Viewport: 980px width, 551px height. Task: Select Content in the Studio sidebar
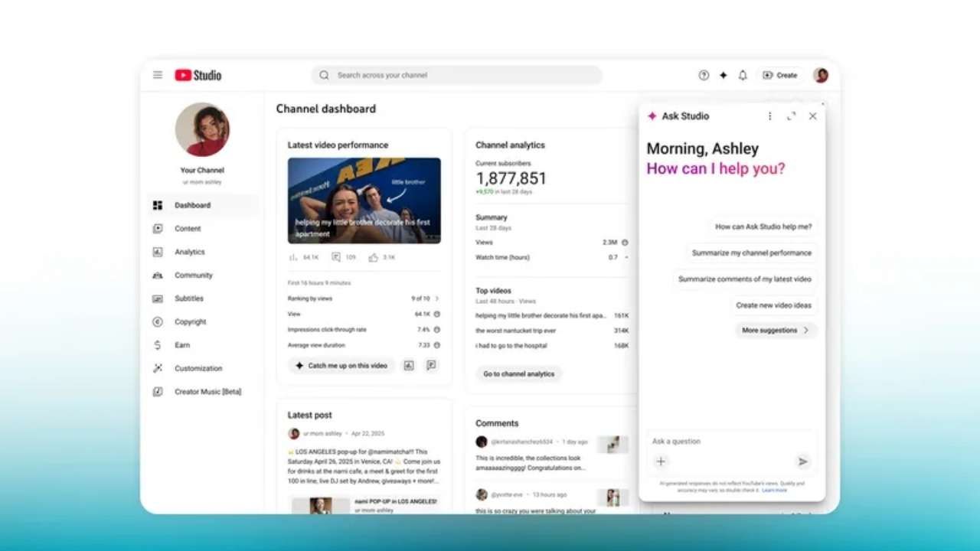pyautogui.click(x=187, y=228)
